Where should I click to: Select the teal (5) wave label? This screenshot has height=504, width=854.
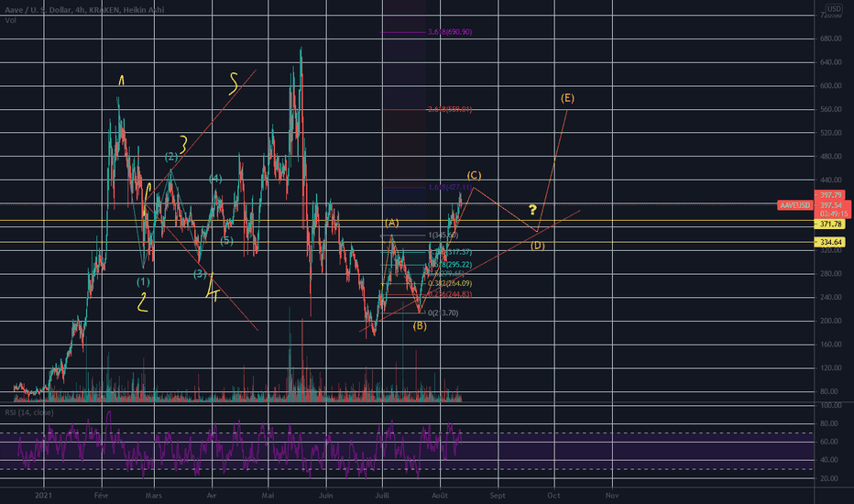click(x=226, y=240)
